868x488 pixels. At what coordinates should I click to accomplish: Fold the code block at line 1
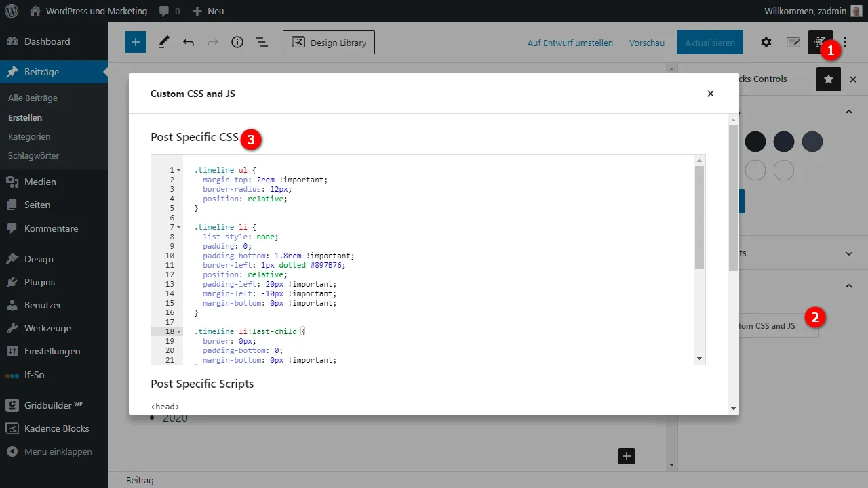point(179,170)
